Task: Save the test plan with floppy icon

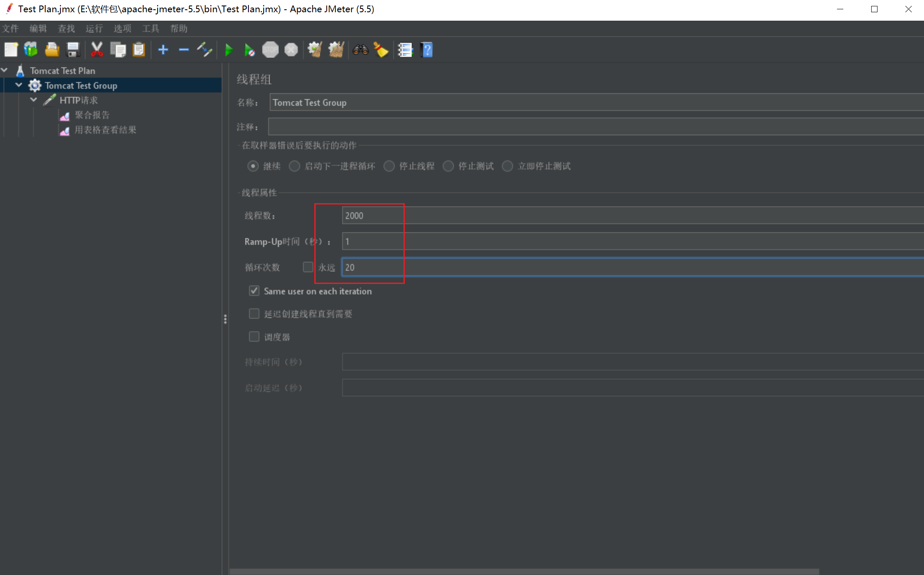Action: point(73,50)
